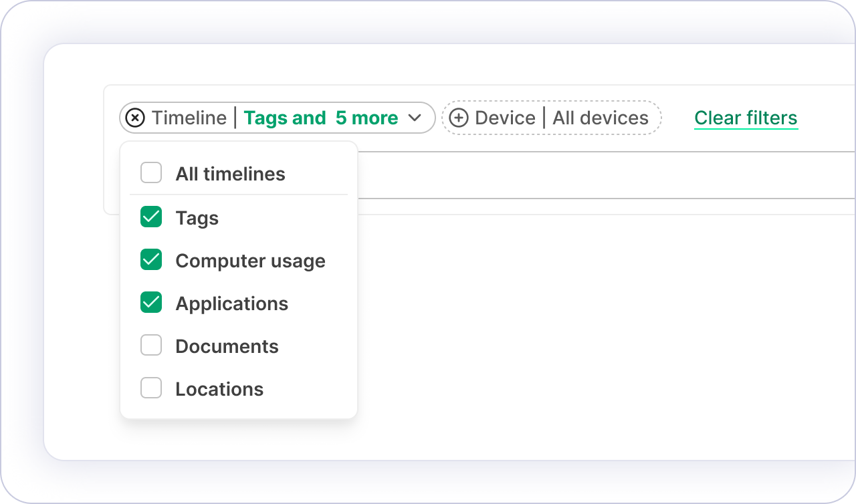This screenshot has width=856, height=504.
Task: Check the All timelines checkbox
Action: (x=151, y=174)
